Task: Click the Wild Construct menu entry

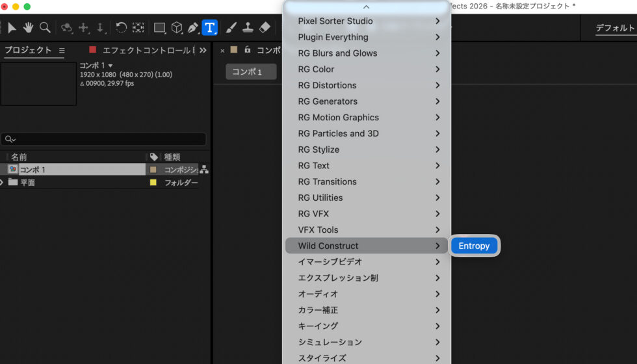Action: pyautogui.click(x=367, y=246)
